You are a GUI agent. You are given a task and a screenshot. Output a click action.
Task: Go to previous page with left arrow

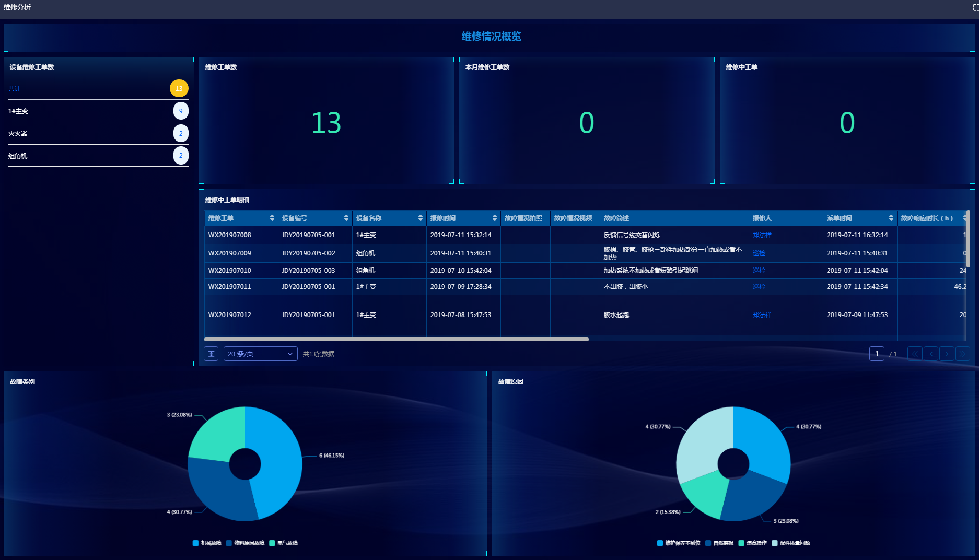[x=931, y=354]
